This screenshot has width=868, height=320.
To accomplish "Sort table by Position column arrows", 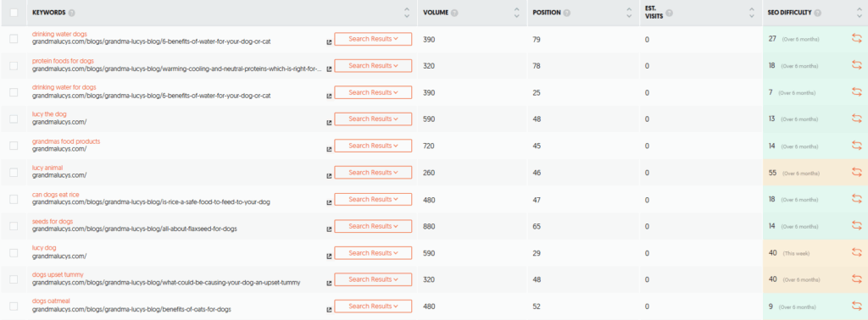I will coord(629,13).
